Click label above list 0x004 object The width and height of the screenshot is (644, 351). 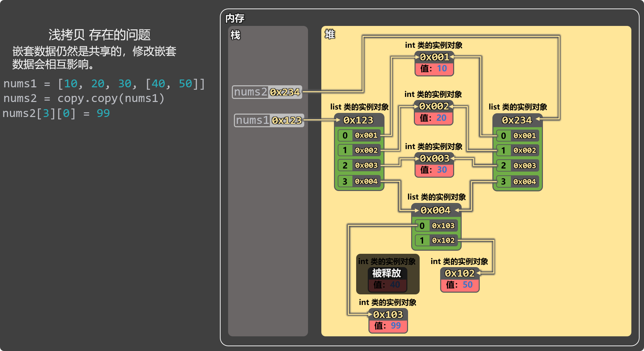click(x=436, y=197)
